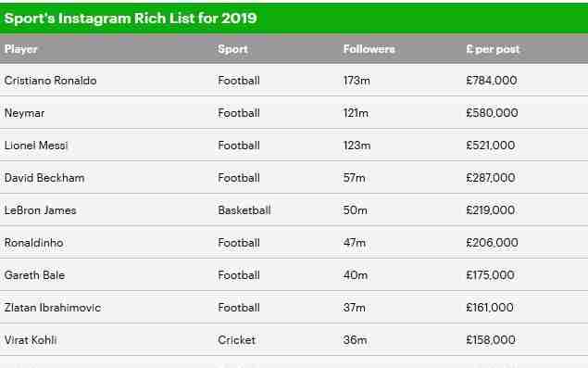Click the Sport's Instagram Rich List title
This screenshot has height=368, width=588.
(131, 18)
